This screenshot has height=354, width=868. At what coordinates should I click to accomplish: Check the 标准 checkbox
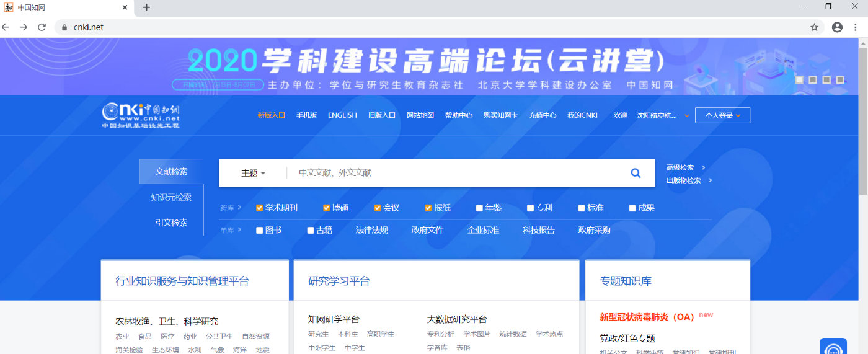[582, 208]
